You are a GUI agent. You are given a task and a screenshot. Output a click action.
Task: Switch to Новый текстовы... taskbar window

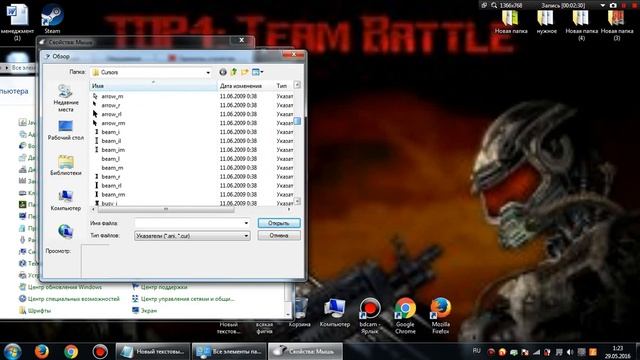153,351
